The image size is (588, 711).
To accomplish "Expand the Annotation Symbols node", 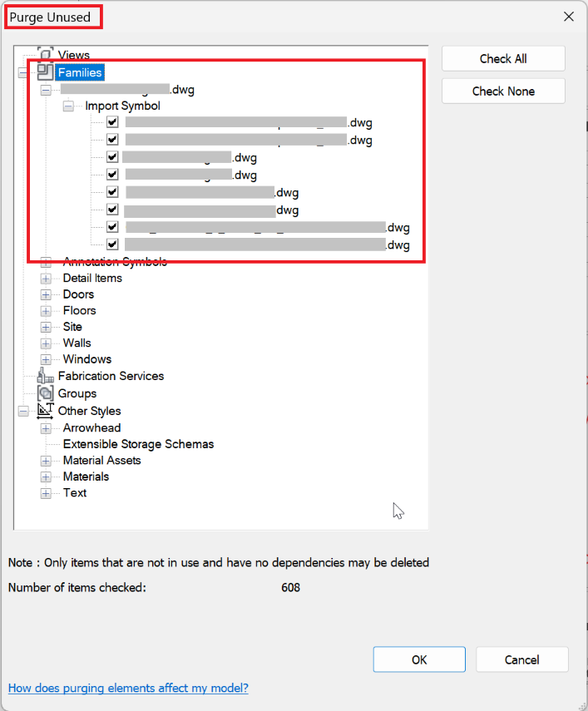I will click(46, 262).
